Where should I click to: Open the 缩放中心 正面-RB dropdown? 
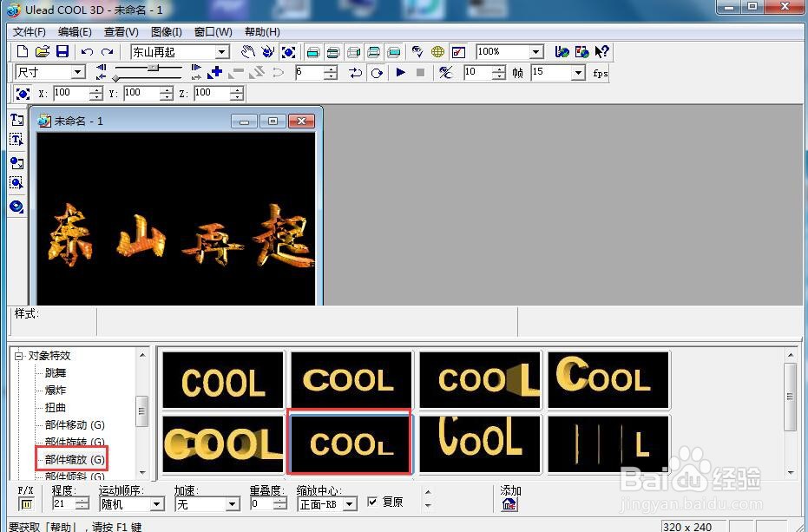350,504
